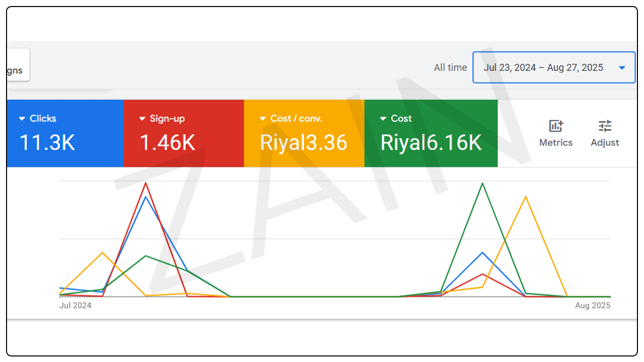This screenshot has width=644, height=362.
Task: Click the All time label
Action: pos(450,68)
